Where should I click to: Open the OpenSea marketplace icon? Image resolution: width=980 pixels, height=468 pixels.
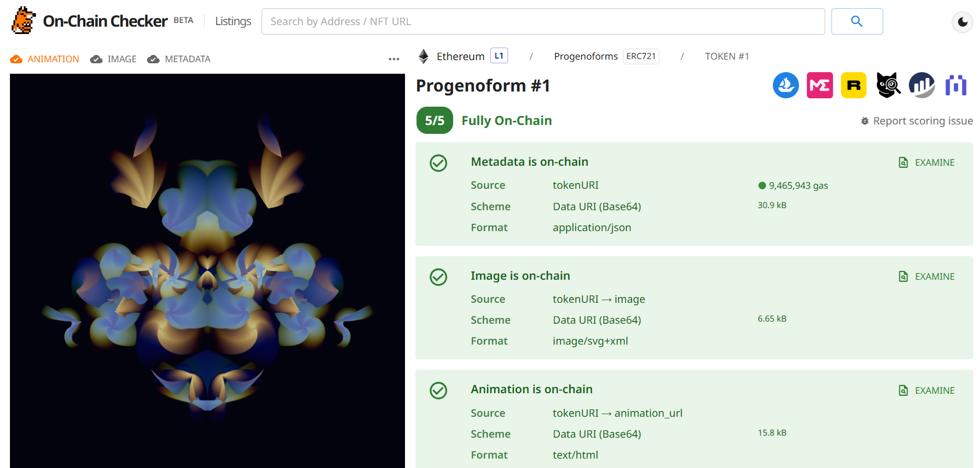pyautogui.click(x=785, y=85)
